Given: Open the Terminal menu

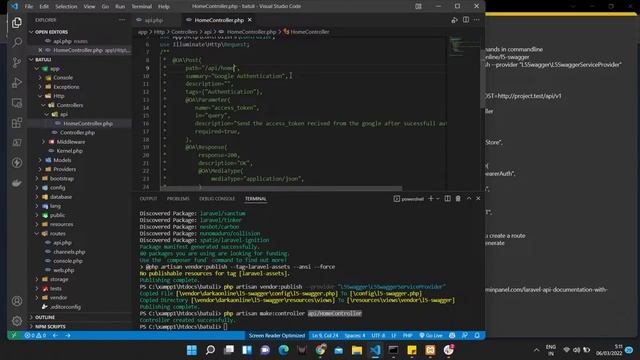Looking at the screenshot, I should [x=142, y=7].
